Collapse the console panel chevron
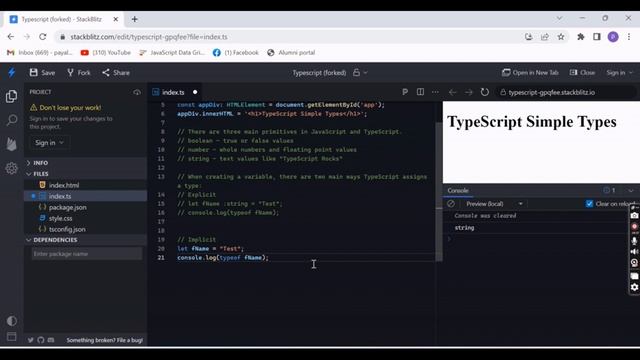This screenshot has width=640, height=360. (x=631, y=191)
